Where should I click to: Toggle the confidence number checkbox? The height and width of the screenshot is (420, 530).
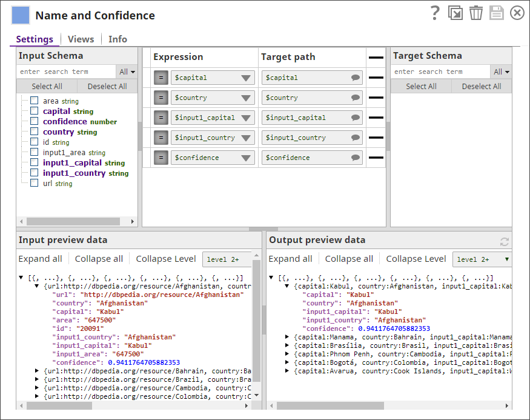35,121
